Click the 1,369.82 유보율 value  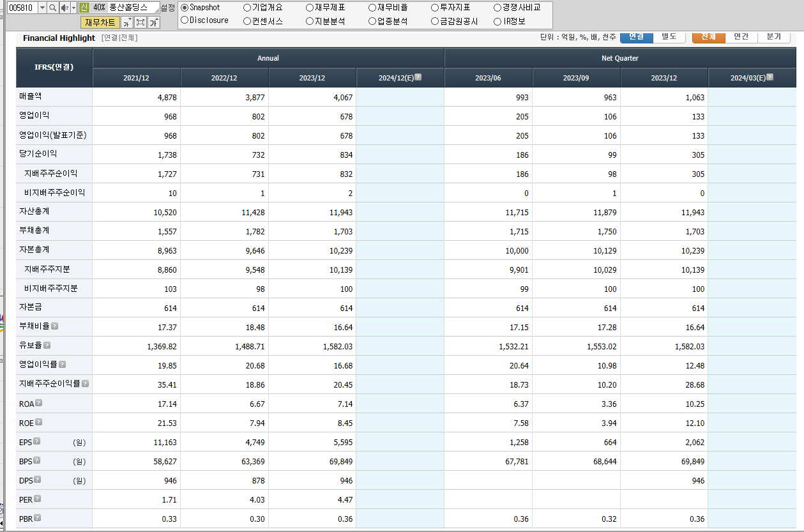(162, 347)
